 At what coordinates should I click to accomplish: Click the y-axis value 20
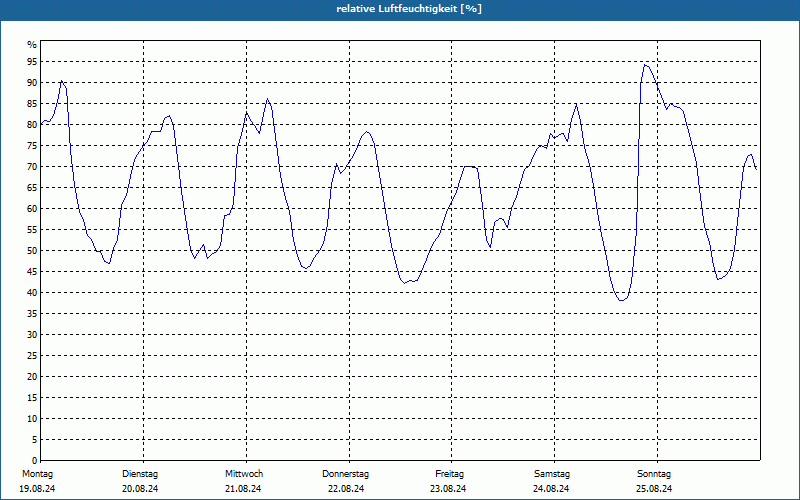(32, 377)
